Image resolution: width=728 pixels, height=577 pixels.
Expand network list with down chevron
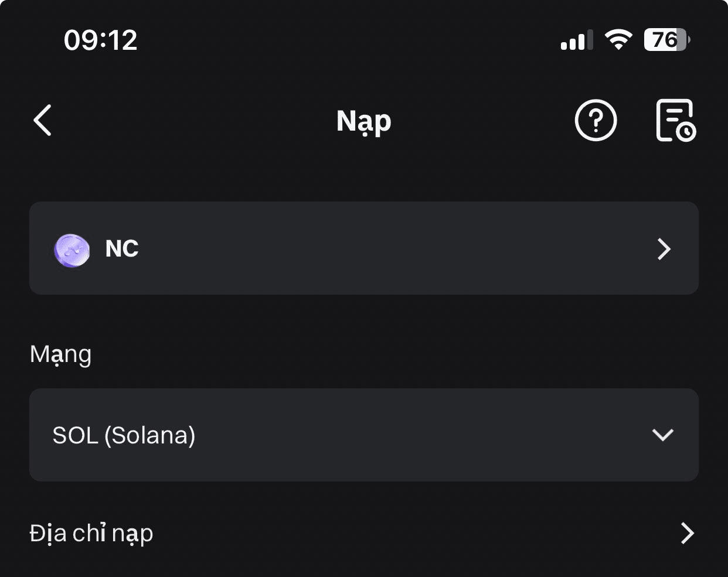click(x=662, y=435)
